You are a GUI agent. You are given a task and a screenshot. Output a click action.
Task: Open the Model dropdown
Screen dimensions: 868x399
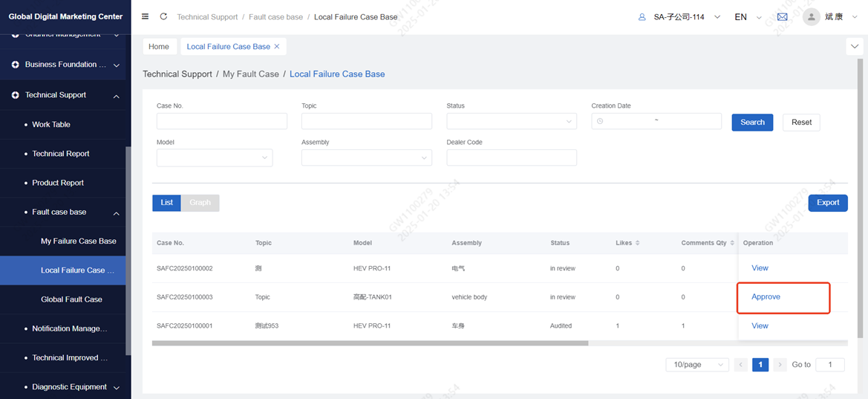pyautogui.click(x=214, y=158)
